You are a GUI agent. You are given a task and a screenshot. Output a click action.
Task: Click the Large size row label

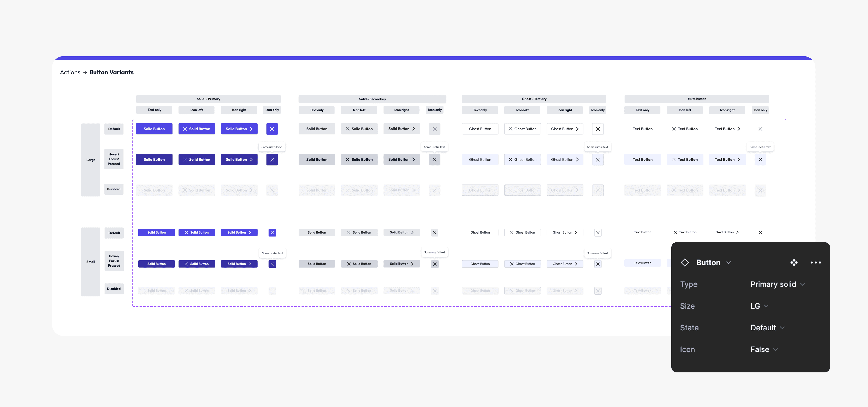tap(91, 160)
